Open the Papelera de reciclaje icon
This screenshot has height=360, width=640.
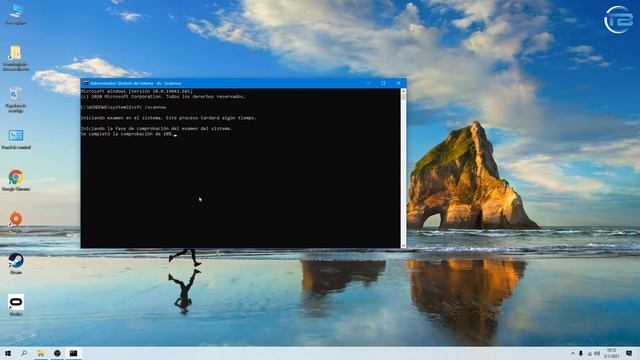pos(16,99)
